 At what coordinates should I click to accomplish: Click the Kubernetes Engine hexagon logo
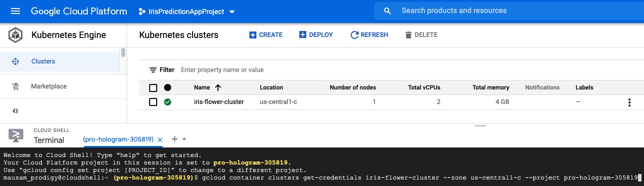point(15,35)
